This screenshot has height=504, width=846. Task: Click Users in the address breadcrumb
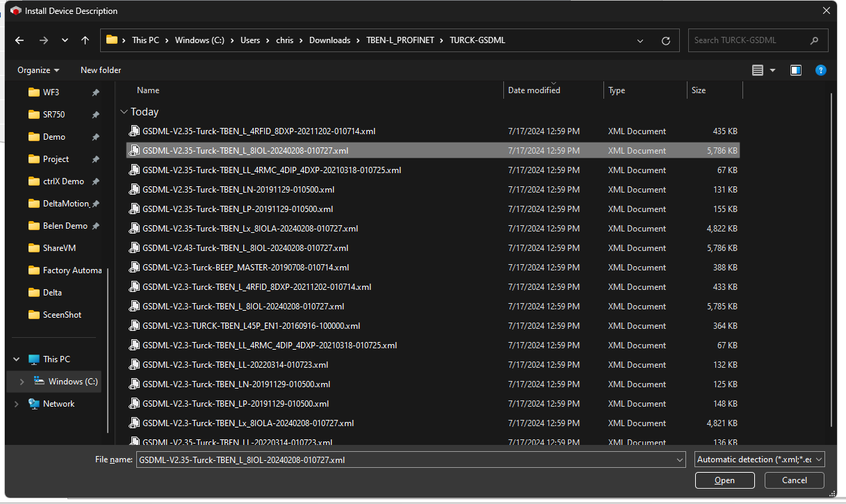point(250,40)
